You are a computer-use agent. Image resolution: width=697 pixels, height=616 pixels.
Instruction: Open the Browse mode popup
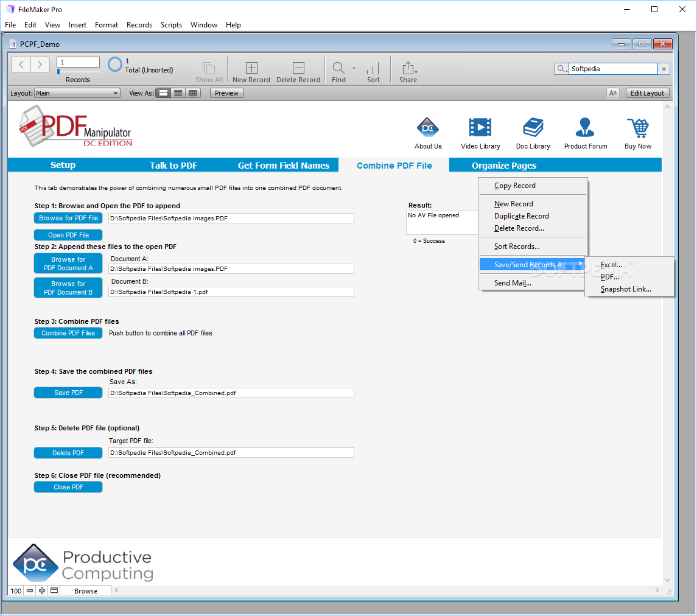pyautogui.click(x=85, y=590)
